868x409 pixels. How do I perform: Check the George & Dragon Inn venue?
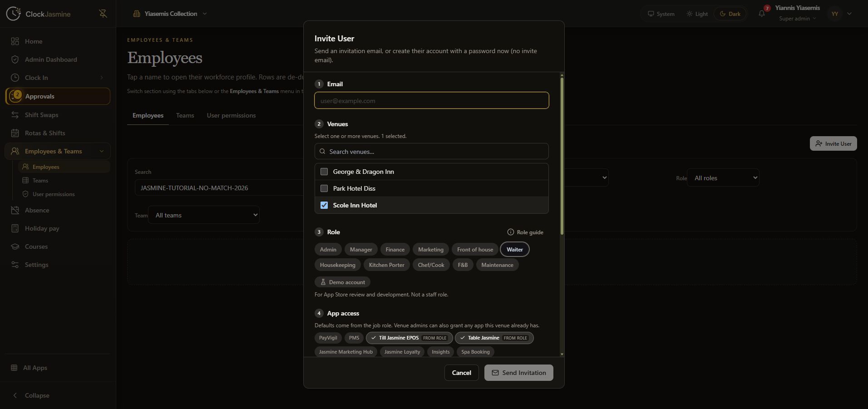click(x=324, y=172)
